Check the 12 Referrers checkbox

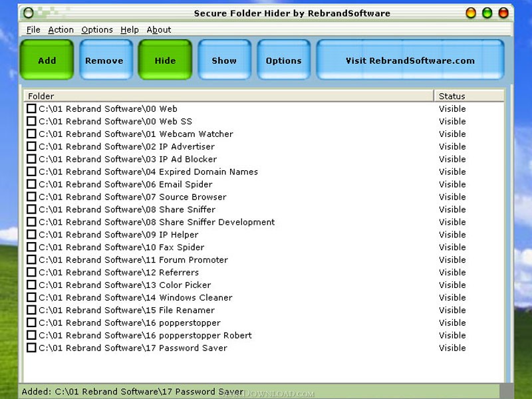click(31, 272)
